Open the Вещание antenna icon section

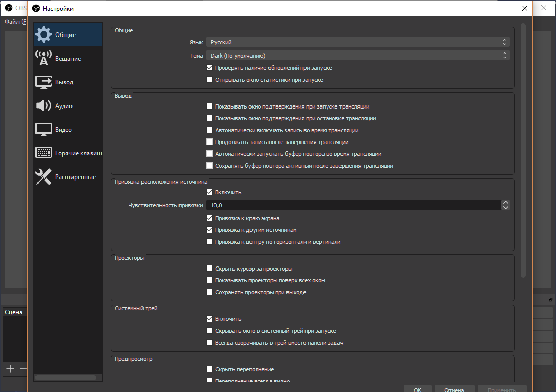coord(44,58)
